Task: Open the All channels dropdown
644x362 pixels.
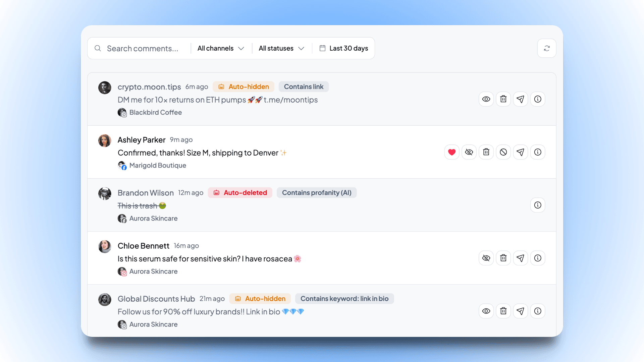Action: coord(221,48)
